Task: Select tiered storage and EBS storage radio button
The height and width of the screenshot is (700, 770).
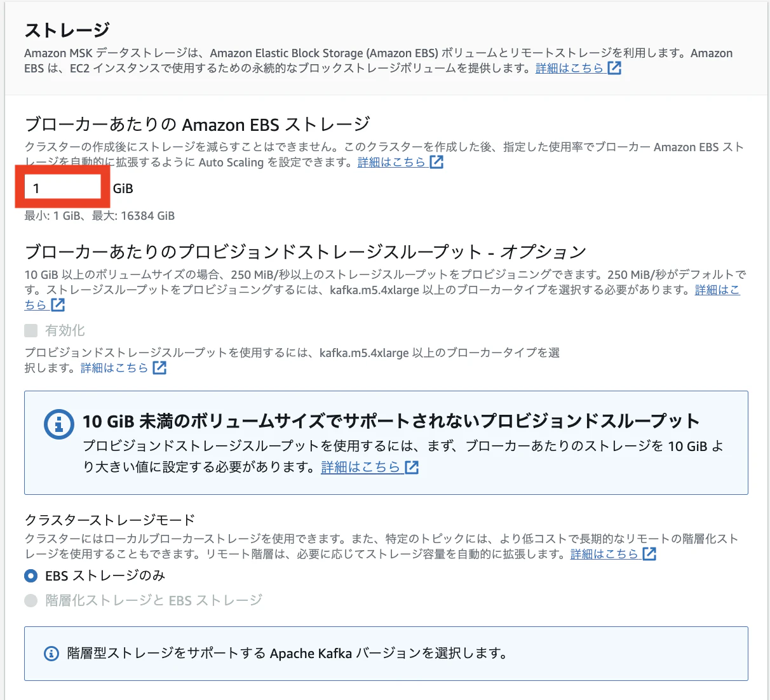Action: pyautogui.click(x=31, y=600)
